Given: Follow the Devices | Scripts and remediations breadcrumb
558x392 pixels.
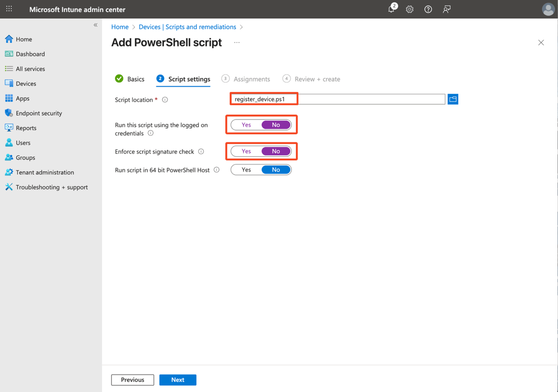Looking at the screenshot, I should pos(187,27).
